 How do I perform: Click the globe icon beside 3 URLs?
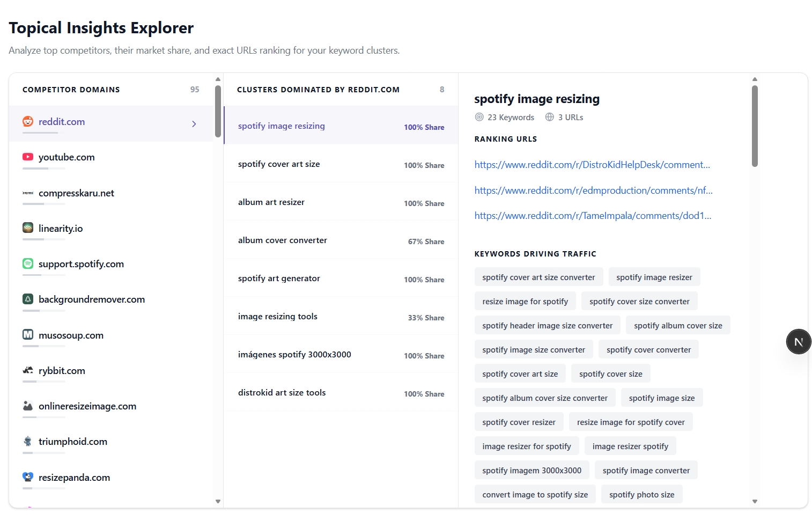click(549, 117)
